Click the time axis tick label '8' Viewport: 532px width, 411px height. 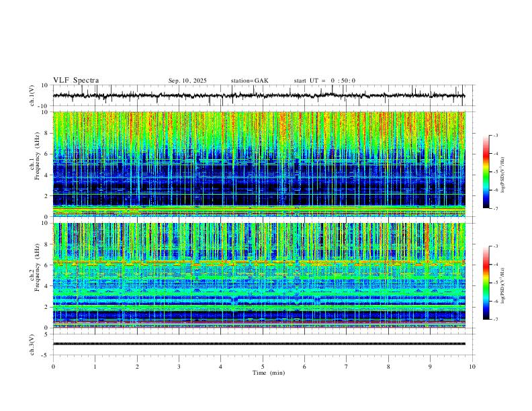click(388, 367)
